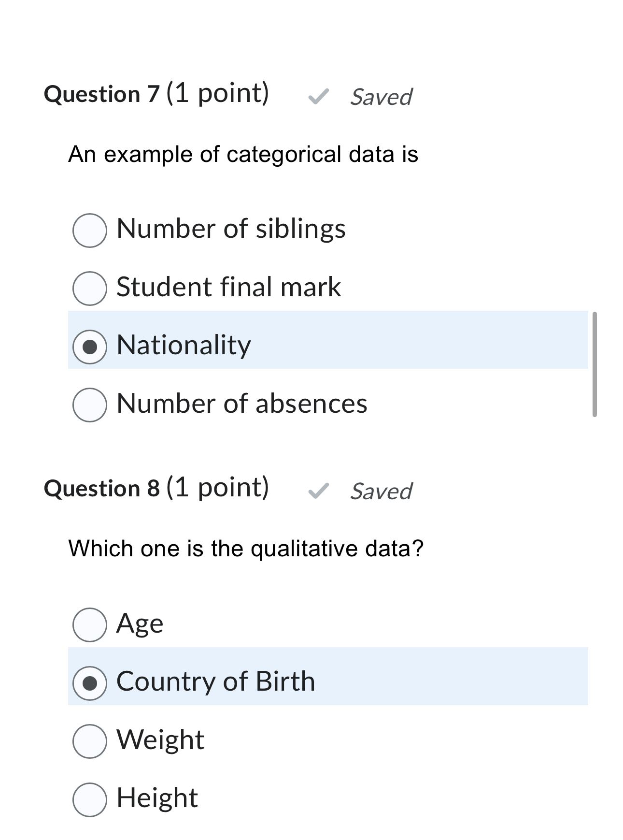Choose the 'Student final mark' option
Screen dimensions: 623x840
coord(90,289)
